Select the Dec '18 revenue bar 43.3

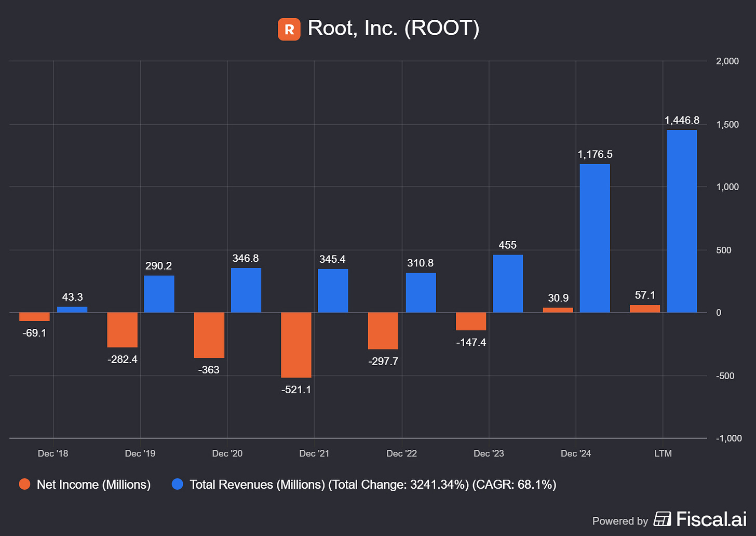pos(72,310)
